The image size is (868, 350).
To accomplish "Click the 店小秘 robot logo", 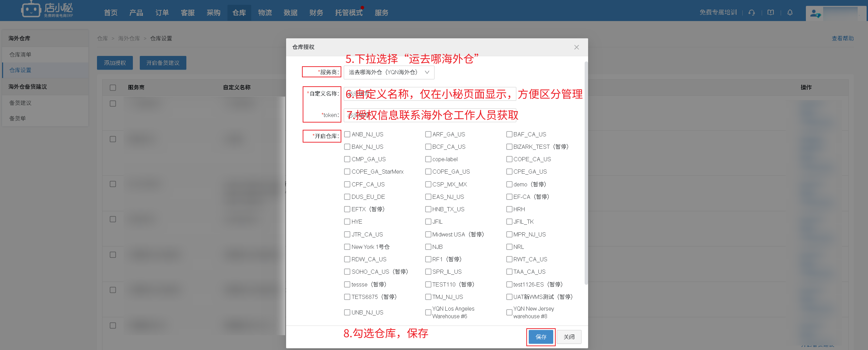I will pyautogui.click(x=47, y=10).
